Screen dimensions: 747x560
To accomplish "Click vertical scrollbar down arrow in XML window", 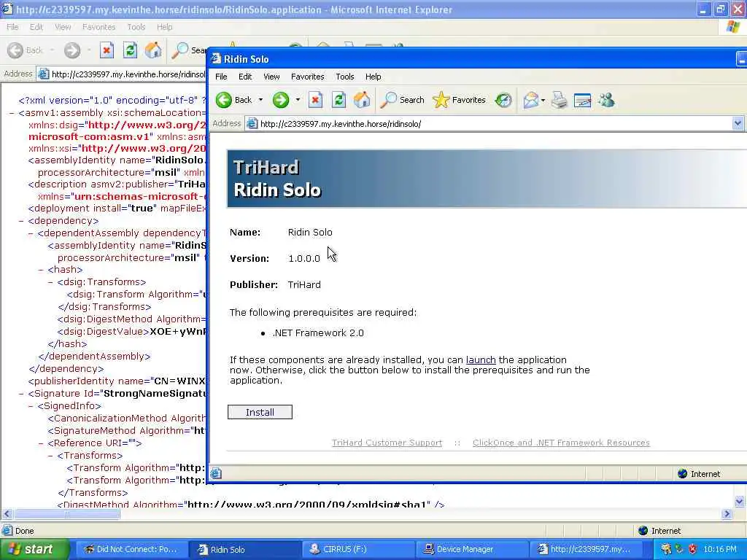I will (740, 502).
